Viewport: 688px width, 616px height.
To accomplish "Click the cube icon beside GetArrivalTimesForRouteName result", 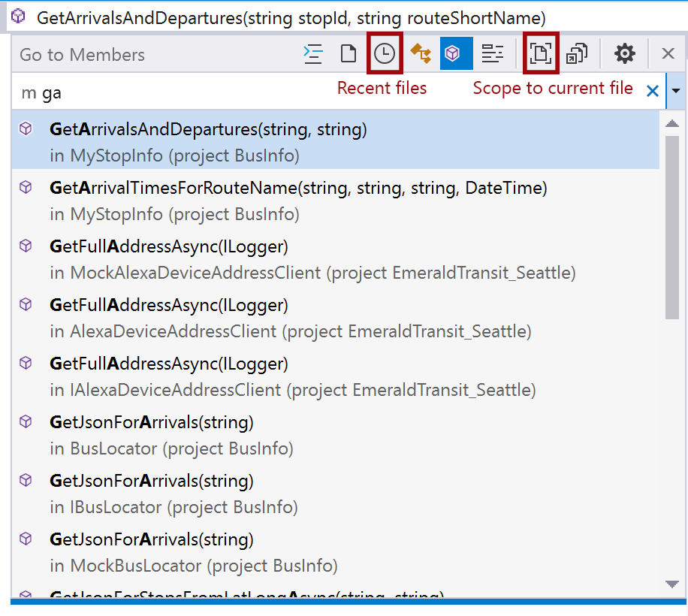I will coord(26,188).
